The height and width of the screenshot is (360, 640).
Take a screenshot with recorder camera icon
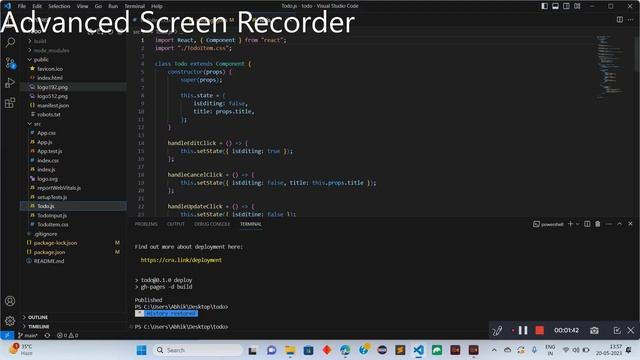[594, 330]
